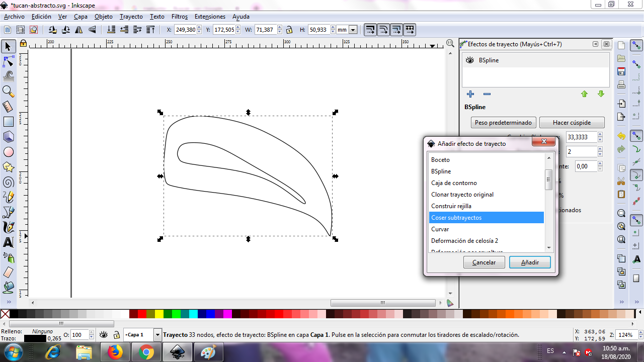This screenshot has height=362, width=644.
Task: Click the Flip horizontally icon
Action: 79,30
